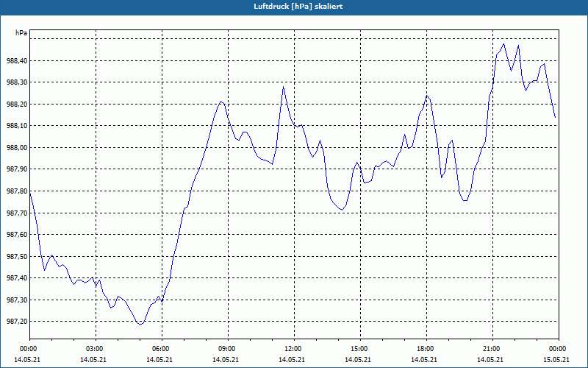Viewport: 588px width, 368px height.
Task: Click the 21:00 time label
Action: (x=492, y=349)
